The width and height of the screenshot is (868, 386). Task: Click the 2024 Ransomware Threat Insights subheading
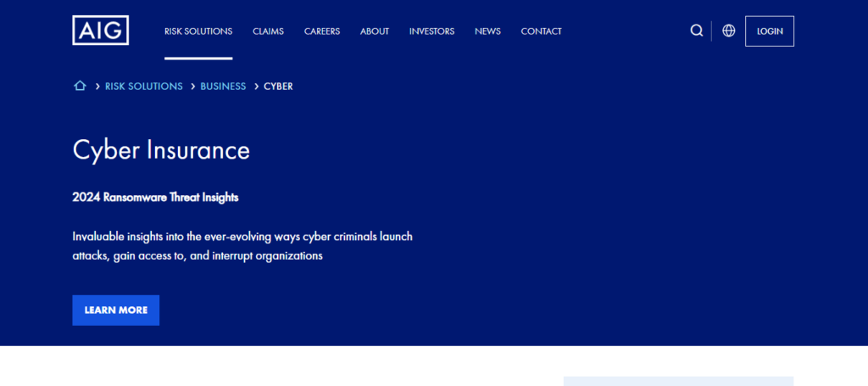(x=156, y=197)
